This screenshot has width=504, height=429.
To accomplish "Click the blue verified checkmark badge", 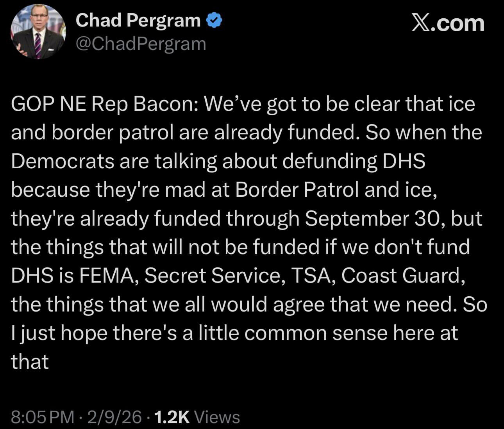I will [214, 20].
